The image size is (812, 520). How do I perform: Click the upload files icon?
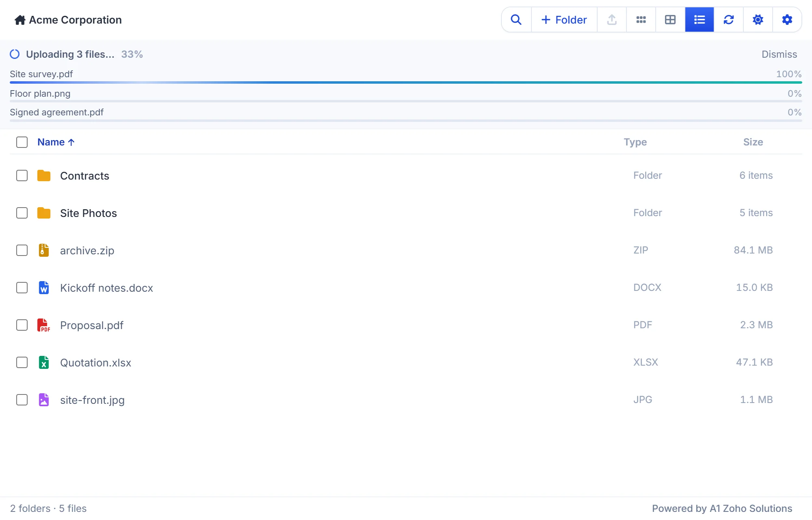(612, 19)
